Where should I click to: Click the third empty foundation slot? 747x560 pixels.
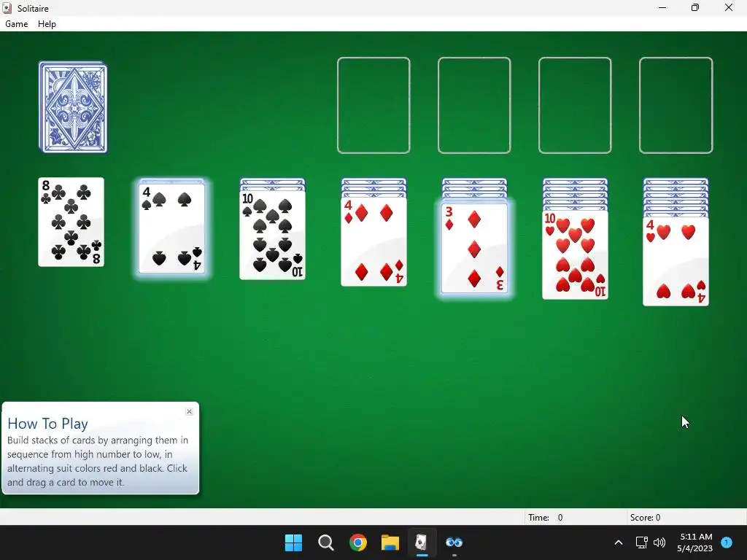(575, 105)
